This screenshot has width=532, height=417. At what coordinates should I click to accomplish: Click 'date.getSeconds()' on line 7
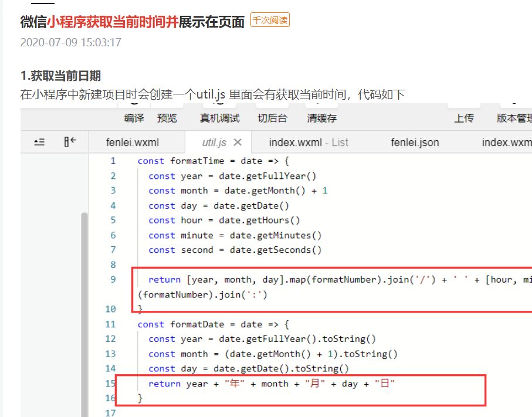(x=276, y=250)
